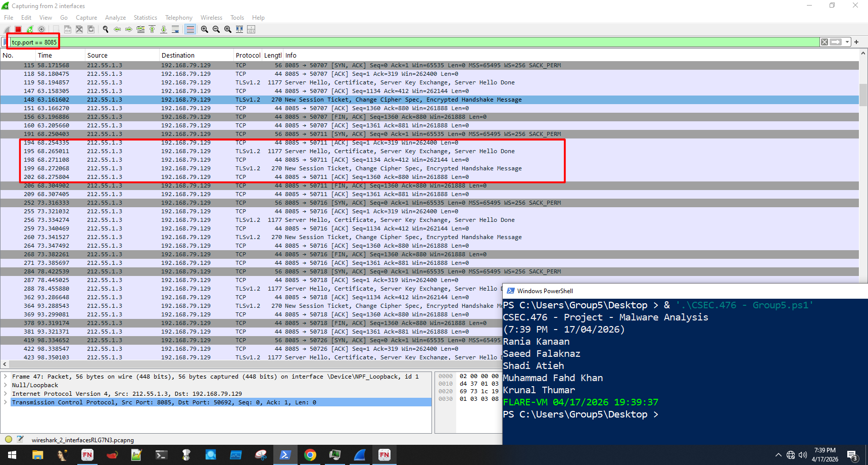Click the Find packet magnifier icon
The image size is (868, 465).
pos(106,29)
